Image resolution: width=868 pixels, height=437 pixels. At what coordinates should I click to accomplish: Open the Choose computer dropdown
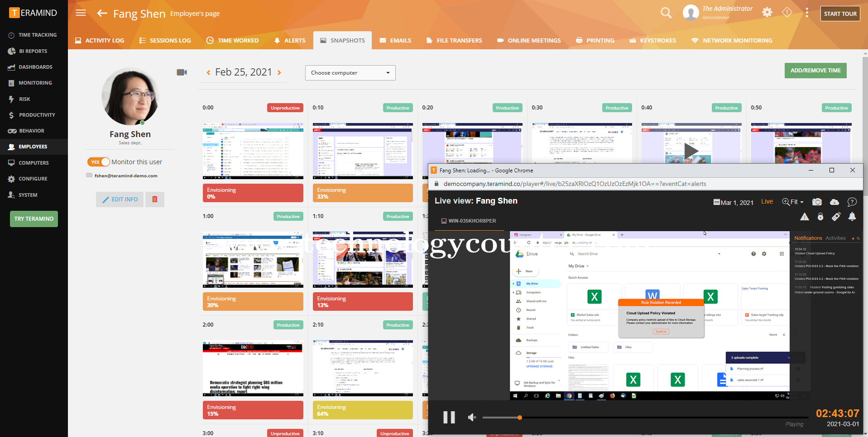(x=350, y=73)
